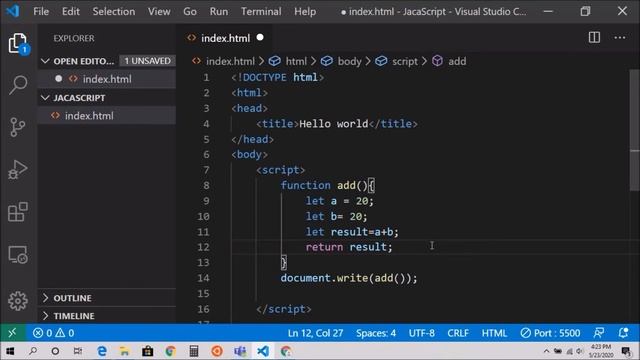640x360 pixels.
Task: Open Windows Start menu
Action: click(x=10, y=351)
